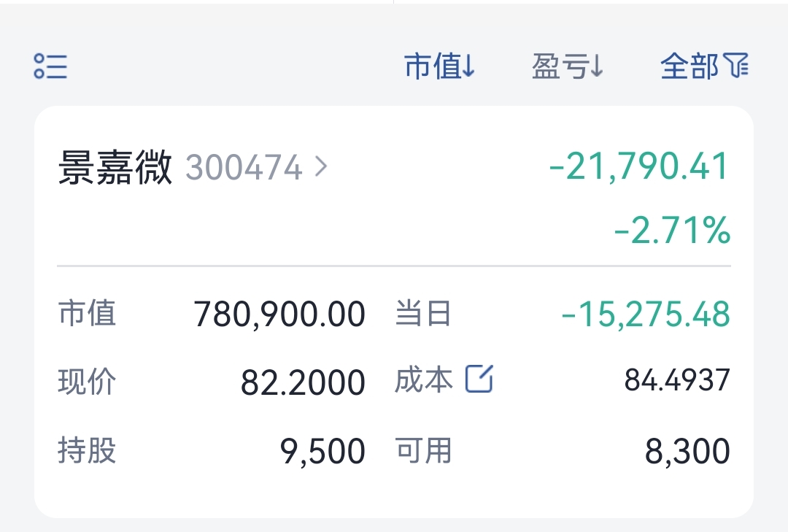Click the loss percentage -2.71%
This screenshot has height=532, width=788.
pos(673,231)
